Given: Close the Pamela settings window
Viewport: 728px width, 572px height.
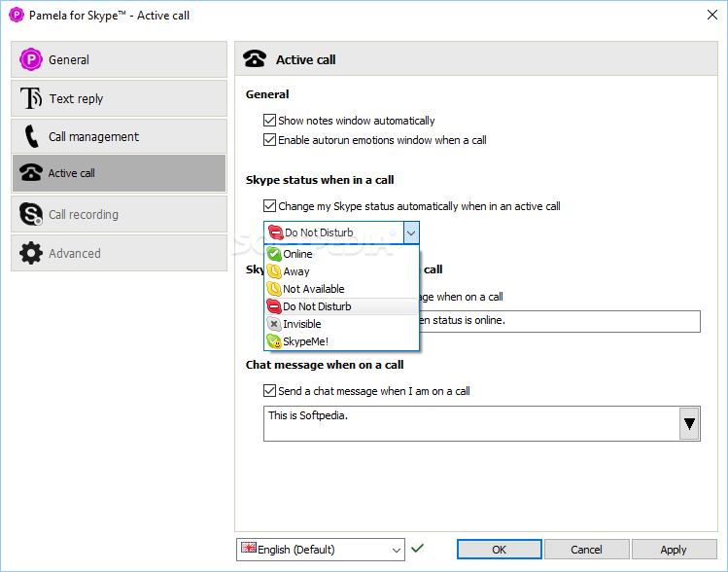Looking at the screenshot, I should [712, 15].
